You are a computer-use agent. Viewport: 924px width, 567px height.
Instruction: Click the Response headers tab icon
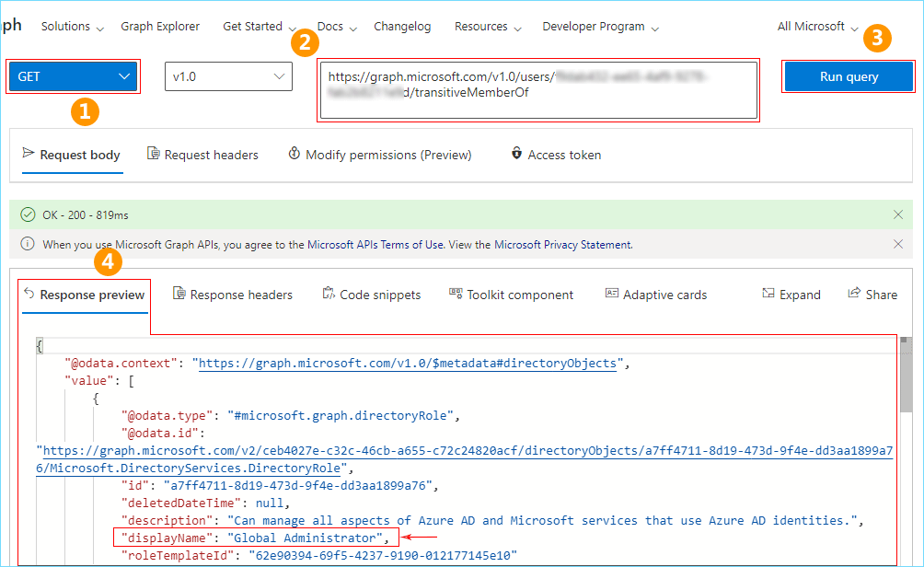[x=179, y=294]
